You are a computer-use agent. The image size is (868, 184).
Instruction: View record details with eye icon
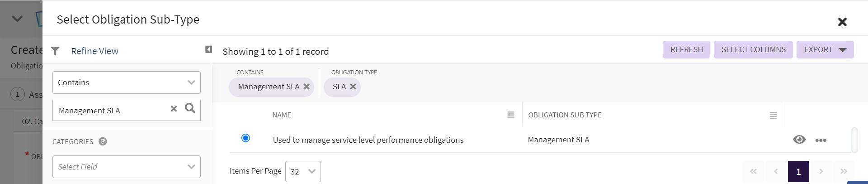click(799, 140)
